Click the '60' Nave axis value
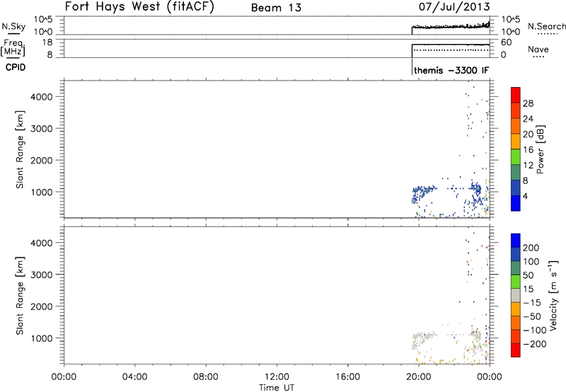 507,42
